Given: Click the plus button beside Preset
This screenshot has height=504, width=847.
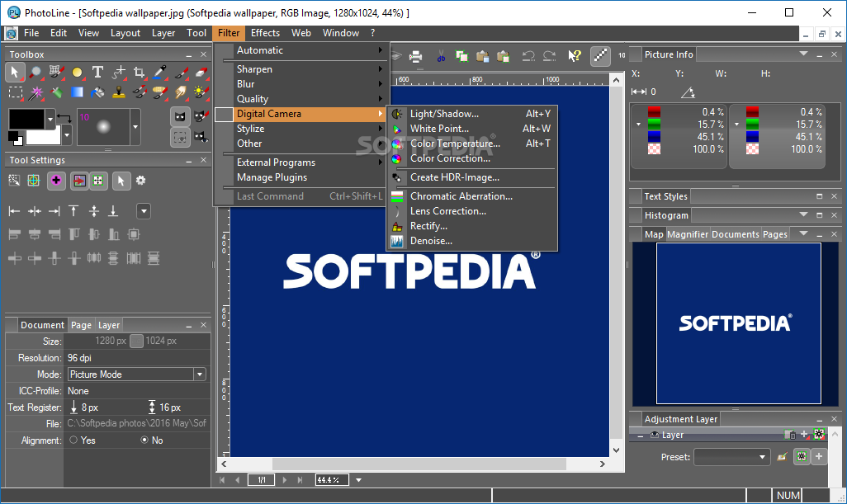Looking at the screenshot, I should (x=819, y=457).
